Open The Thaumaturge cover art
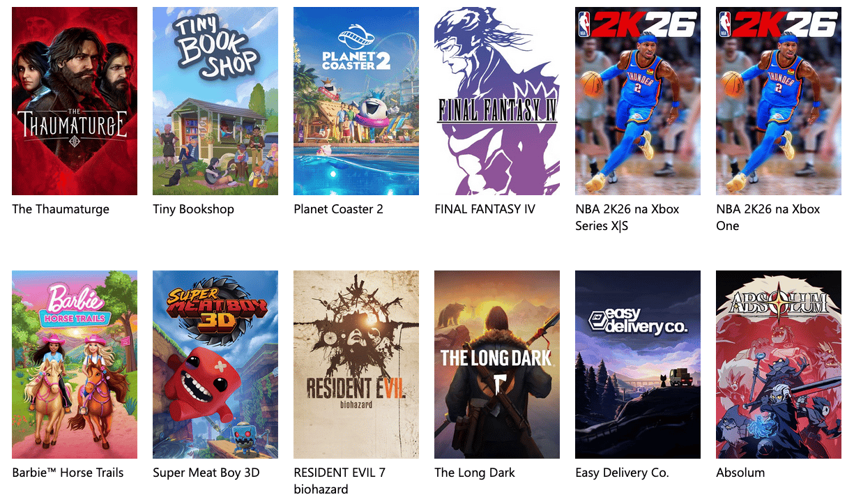Screen dimensions: 854x504 [75, 101]
